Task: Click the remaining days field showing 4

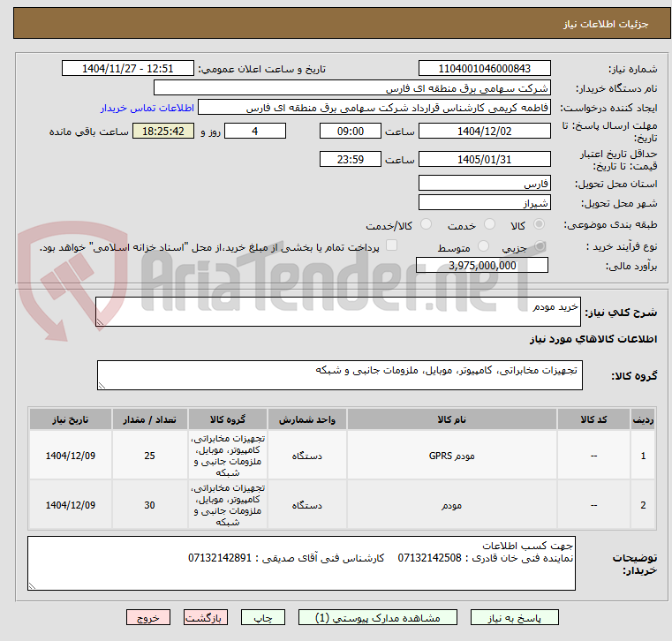Action: (255, 131)
